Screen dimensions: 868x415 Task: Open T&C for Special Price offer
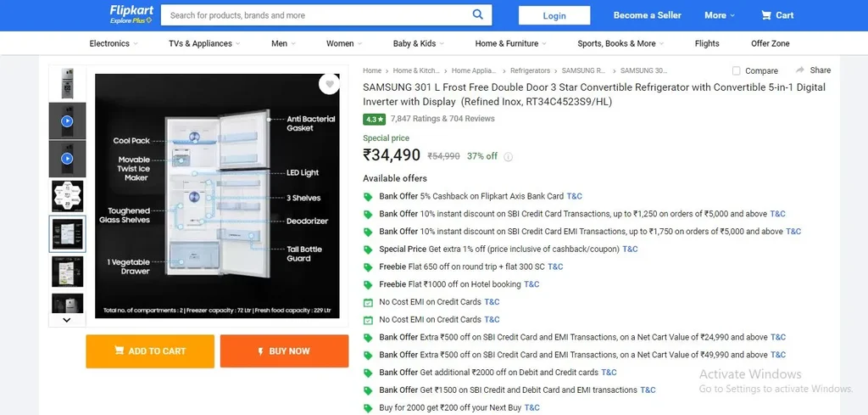[x=630, y=250]
